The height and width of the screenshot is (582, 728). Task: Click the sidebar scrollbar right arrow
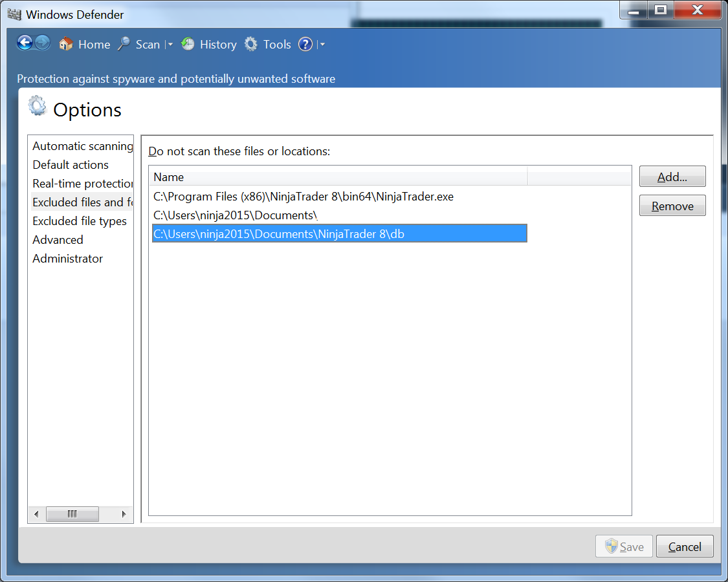tap(124, 513)
